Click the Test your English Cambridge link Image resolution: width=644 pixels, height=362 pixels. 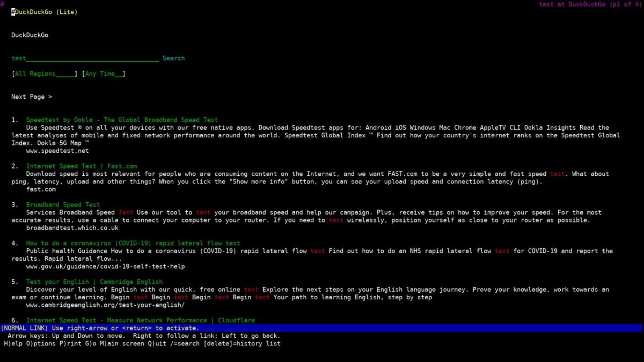click(x=94, y=282)
